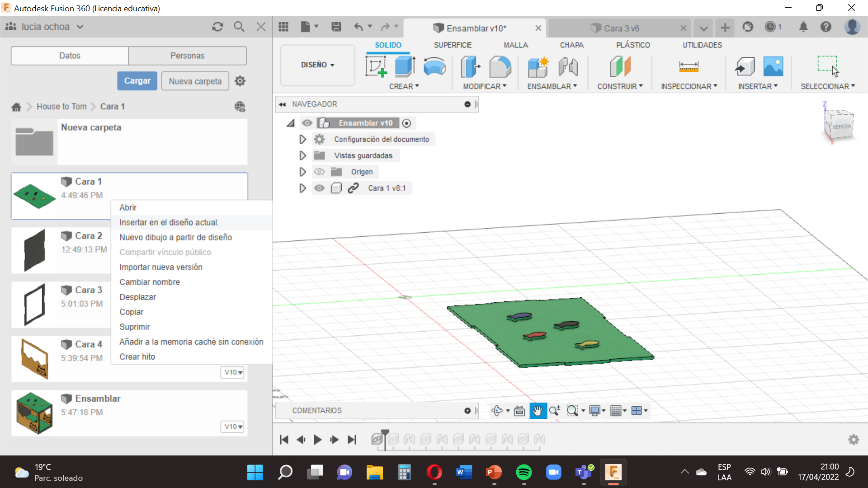The height and width of the screenshot is (488, 868).
Task: Refresh the data panel
Action: [217, 27]
